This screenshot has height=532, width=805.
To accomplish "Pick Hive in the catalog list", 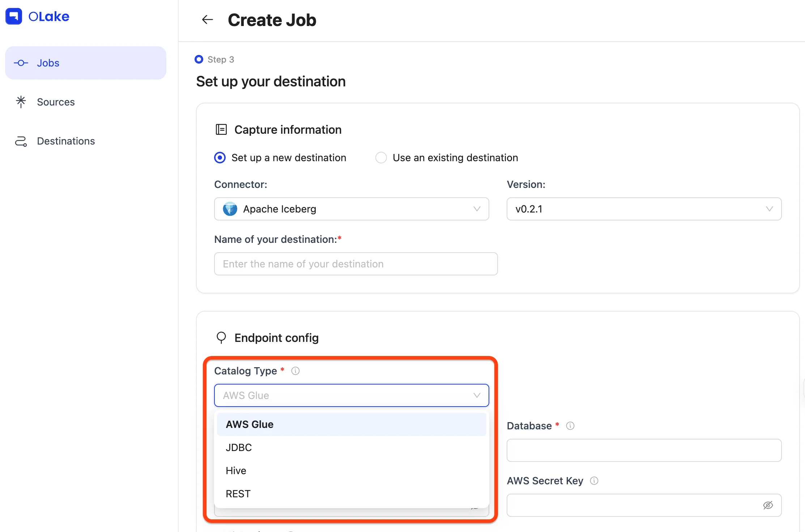I will tap(236, 471).
